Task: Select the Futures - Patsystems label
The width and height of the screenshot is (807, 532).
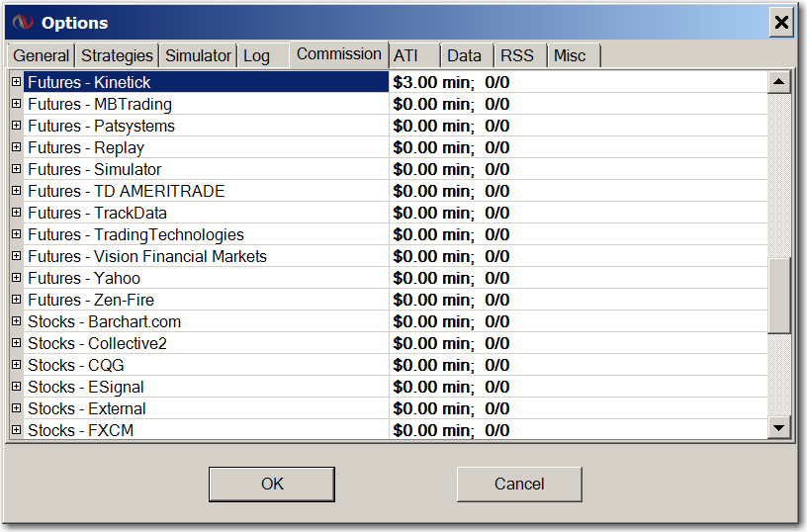Action: tap(102, 126)
